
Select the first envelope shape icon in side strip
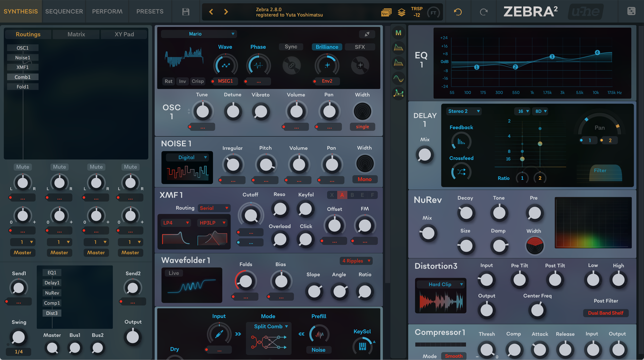[398, 47]
